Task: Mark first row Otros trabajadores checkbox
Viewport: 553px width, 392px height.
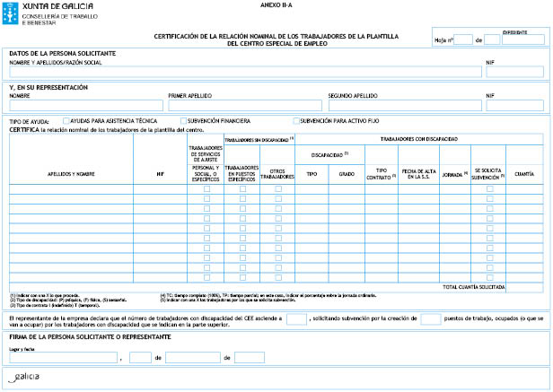Action: pos(278,189)
